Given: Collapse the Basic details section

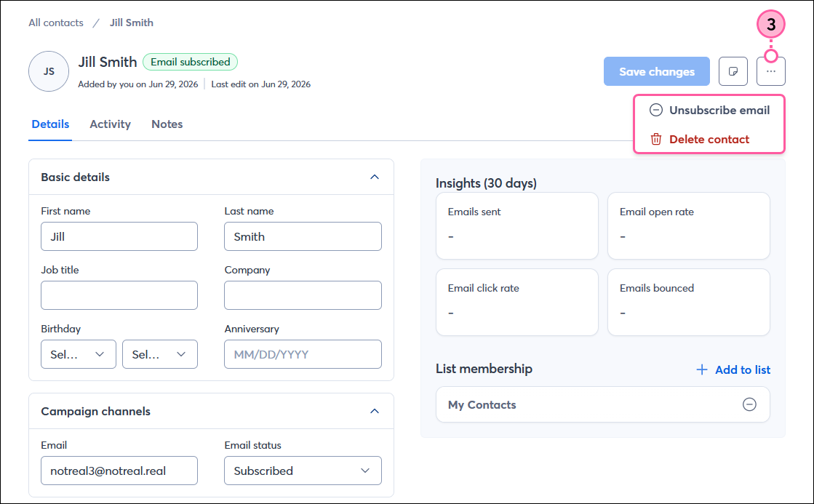Looking at the screenshot, I should 375,177.
